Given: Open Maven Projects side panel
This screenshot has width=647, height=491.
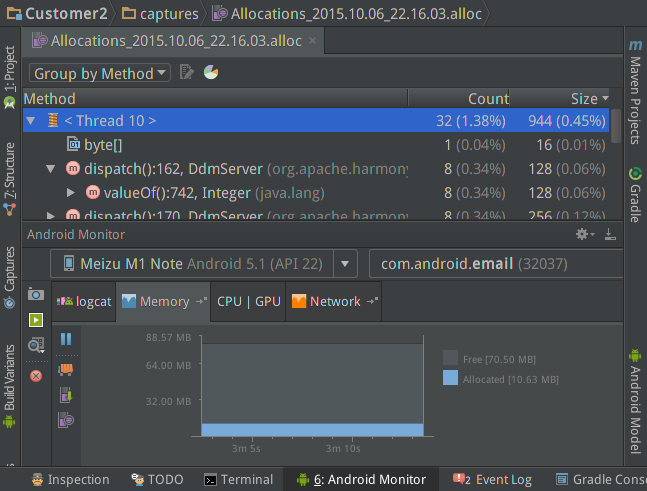Looking at the screenshot, I should 635,92.
